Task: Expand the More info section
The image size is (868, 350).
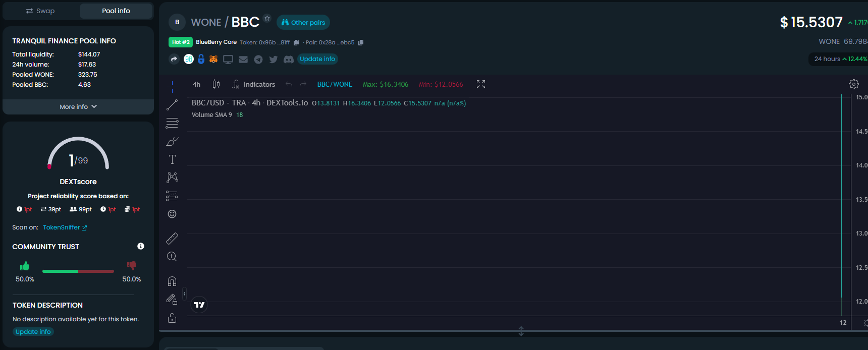Action: tap(78, 107)
